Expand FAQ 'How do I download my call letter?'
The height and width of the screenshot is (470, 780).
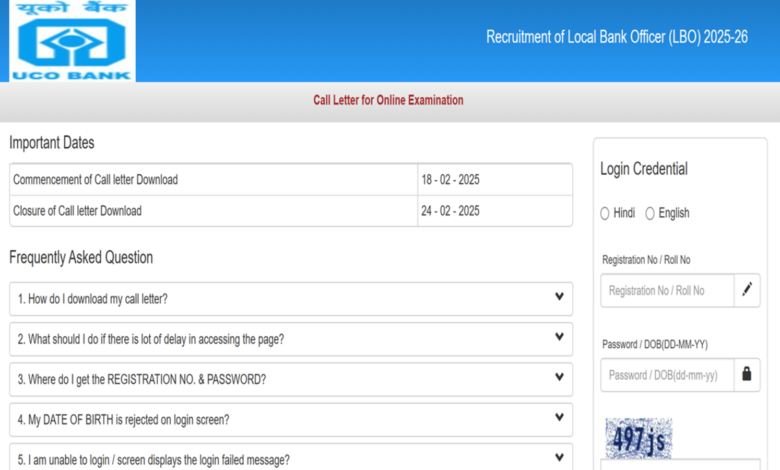[291, 299]
